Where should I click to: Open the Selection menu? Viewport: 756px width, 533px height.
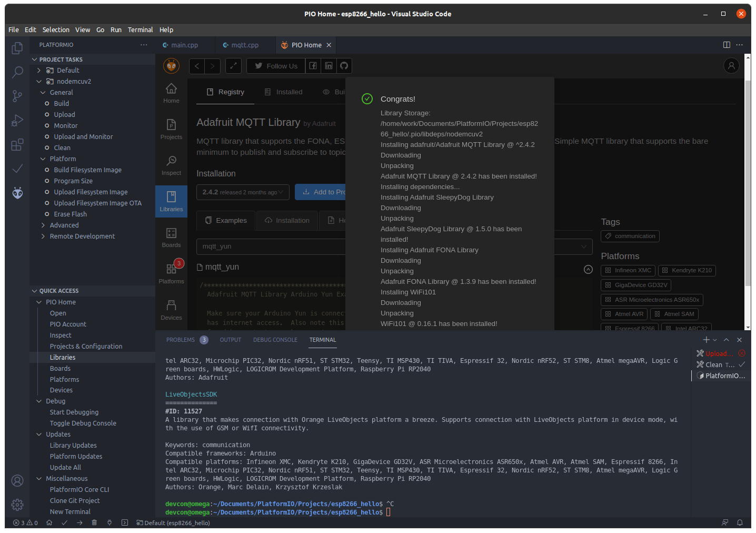[x=56, y=30]
